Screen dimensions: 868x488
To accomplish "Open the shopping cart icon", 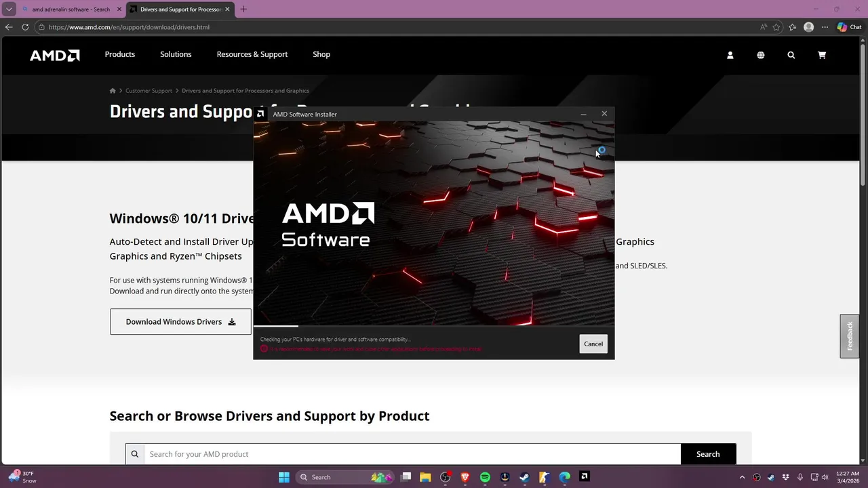I will (822, 55).
